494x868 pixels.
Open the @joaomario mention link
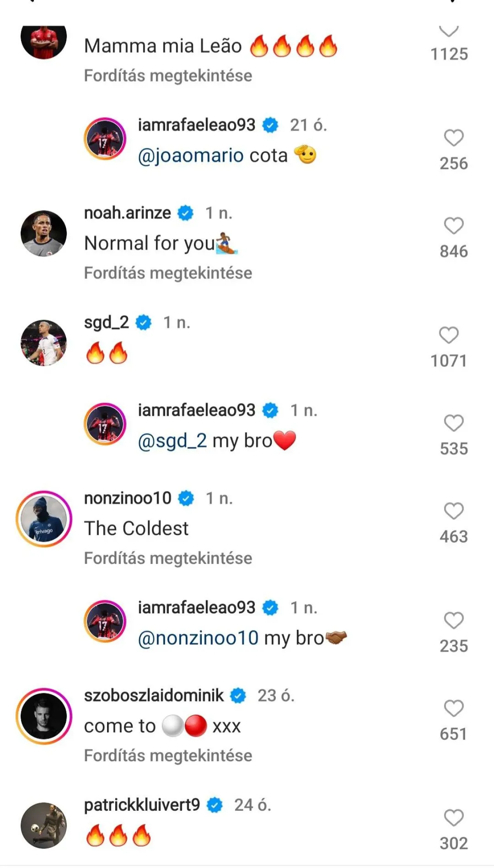191,156
